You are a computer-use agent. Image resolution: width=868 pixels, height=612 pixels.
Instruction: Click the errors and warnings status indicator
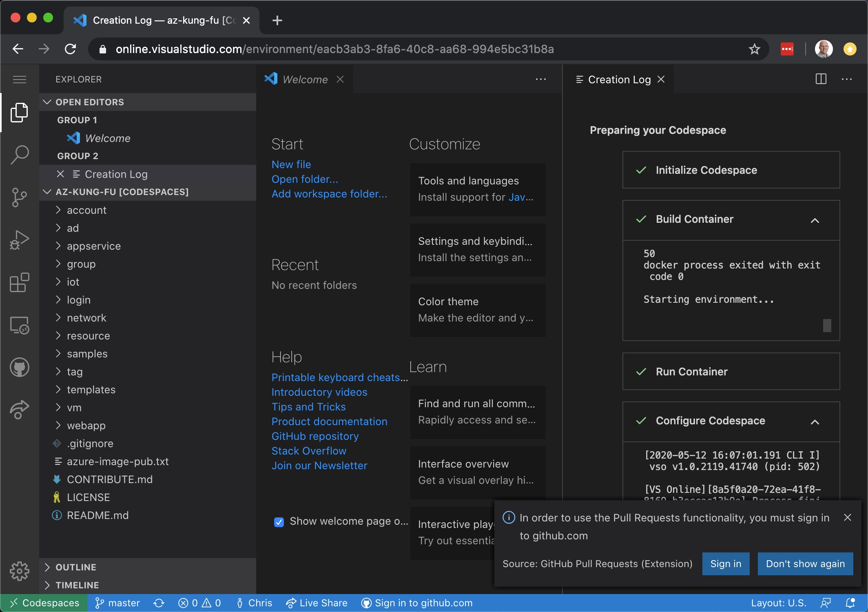(x=199, y=603)
